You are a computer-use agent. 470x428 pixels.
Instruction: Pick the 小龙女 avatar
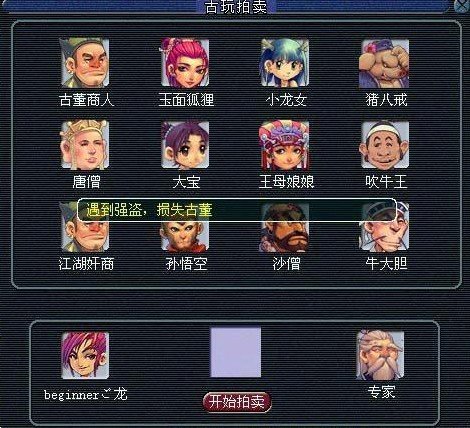pyautogui.click(x=285, y=63)
